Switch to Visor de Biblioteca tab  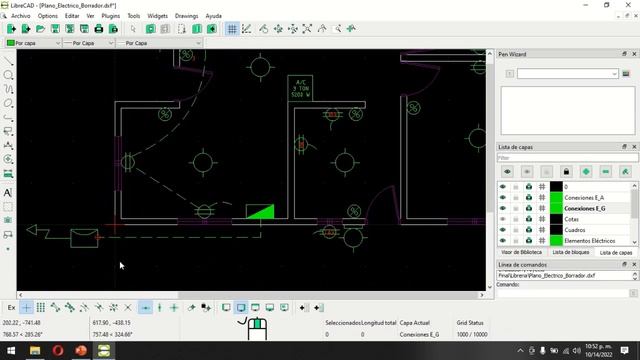522,252
